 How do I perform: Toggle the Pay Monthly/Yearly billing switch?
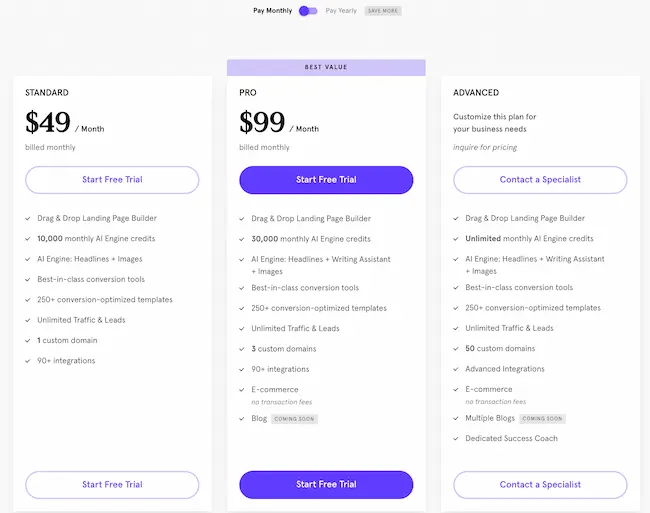tap(308, 11)
